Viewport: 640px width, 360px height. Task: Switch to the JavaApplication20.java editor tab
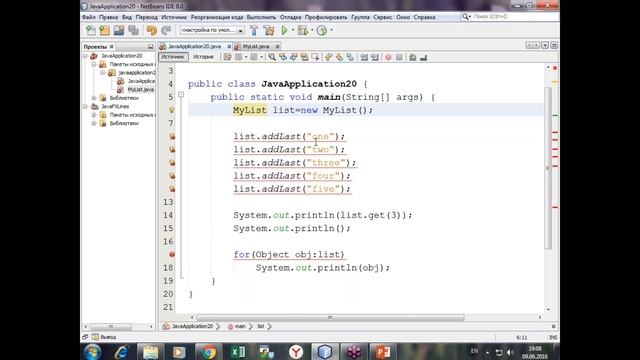click(194, 46)
